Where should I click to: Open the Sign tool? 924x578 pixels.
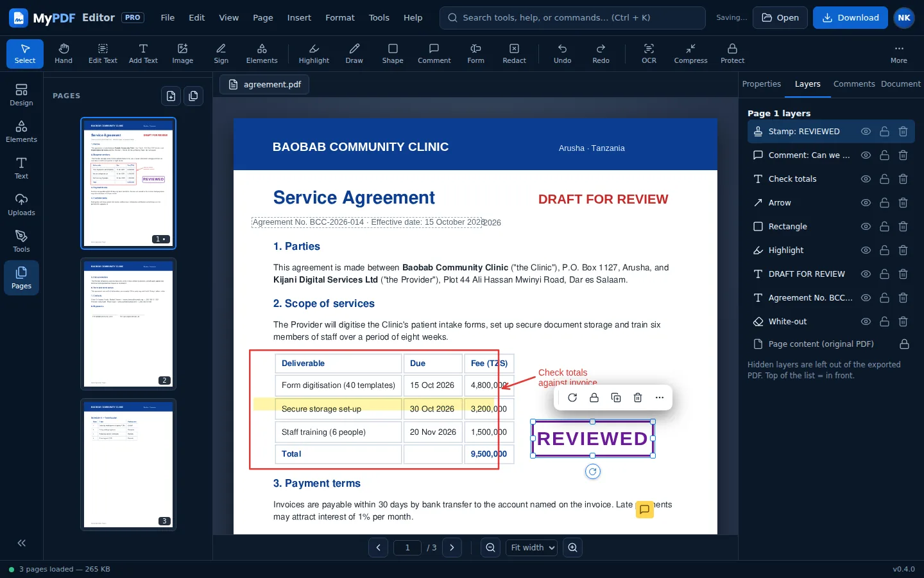pos(221,53)
